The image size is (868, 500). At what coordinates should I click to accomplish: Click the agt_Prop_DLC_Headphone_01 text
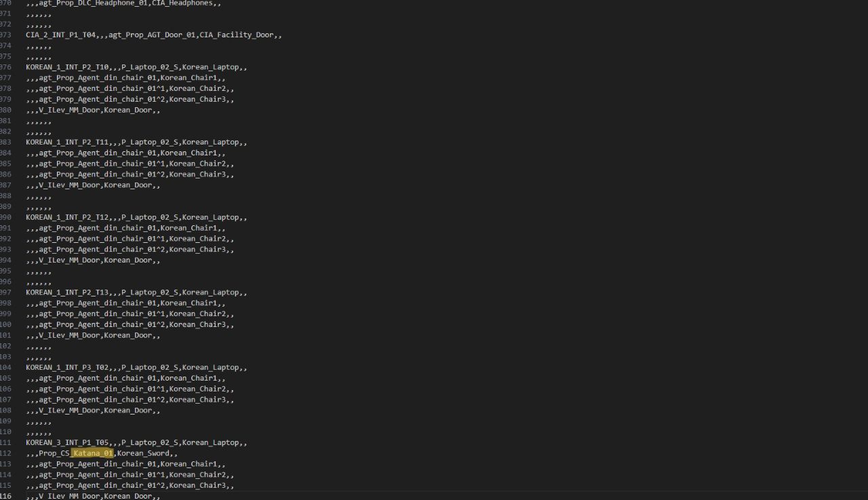click(93, 3)
